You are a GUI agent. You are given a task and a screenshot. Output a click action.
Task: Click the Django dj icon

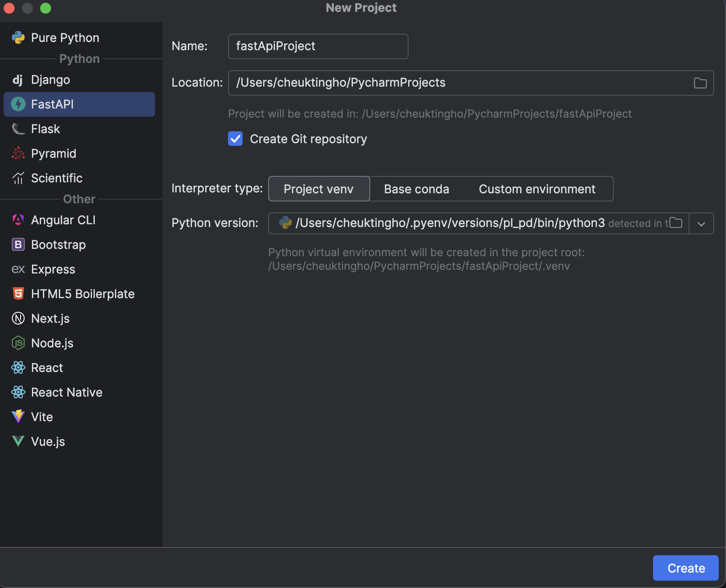click(x=17, y=80)
